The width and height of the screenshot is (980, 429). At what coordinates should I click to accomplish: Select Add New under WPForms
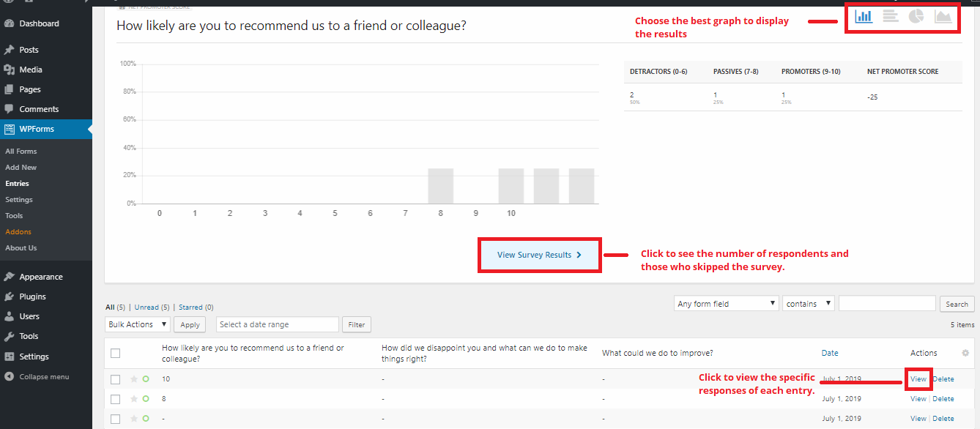[21, 168]
